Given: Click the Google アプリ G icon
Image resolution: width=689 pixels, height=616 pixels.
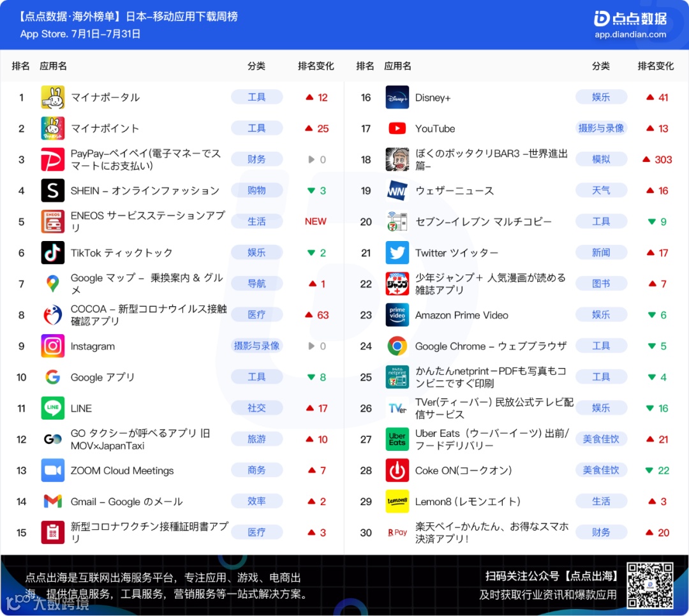Looking at the screenshot, I should pos(53,377).
